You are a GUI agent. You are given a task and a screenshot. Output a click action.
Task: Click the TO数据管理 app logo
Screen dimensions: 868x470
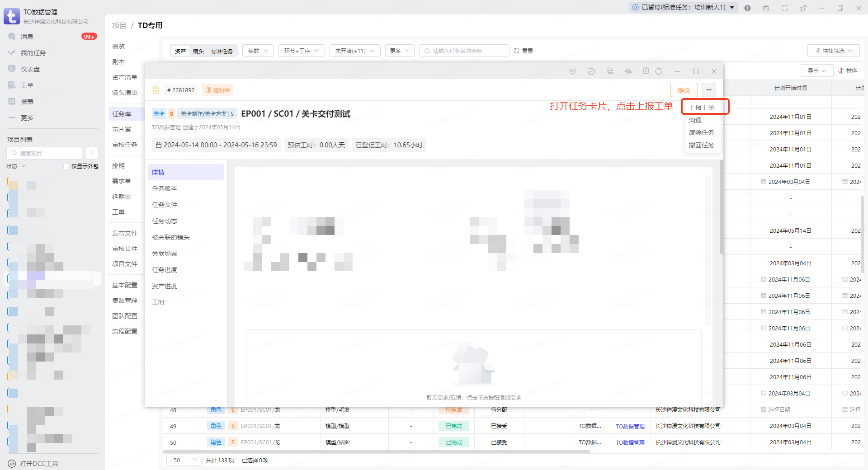tap(12, 16)
